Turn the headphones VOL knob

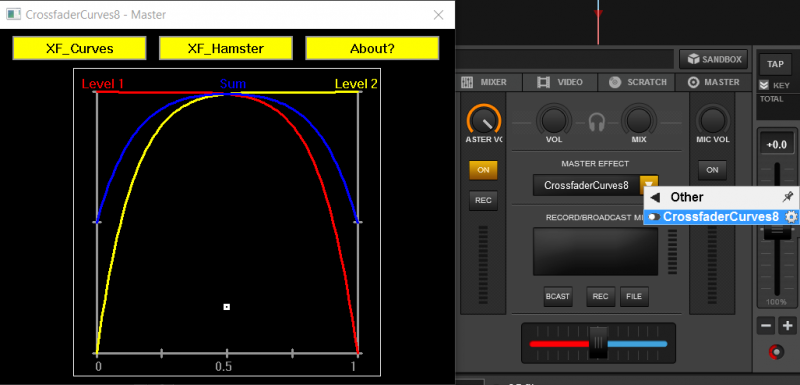tap(554, 120)
